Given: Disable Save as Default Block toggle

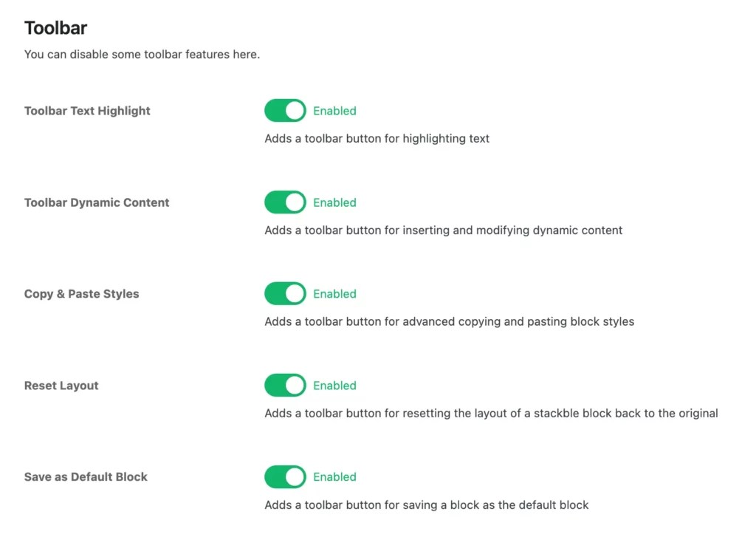Looking at the screenshot, I should (285, 476).
